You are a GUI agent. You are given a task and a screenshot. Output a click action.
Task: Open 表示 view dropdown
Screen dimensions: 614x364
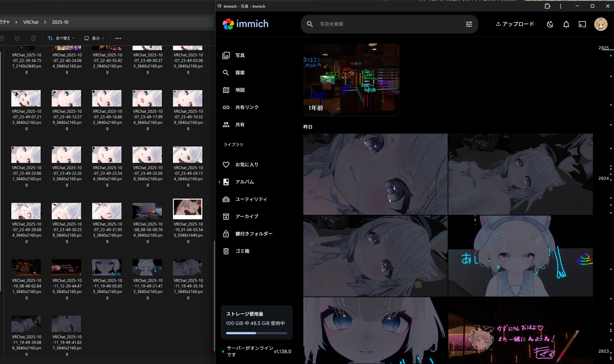click(x=94, y=38)
